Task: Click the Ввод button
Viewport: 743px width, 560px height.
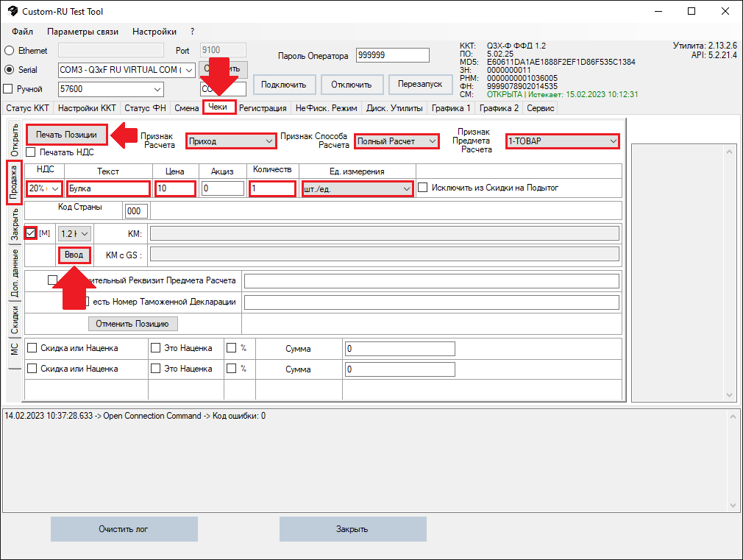Action: 74,255
